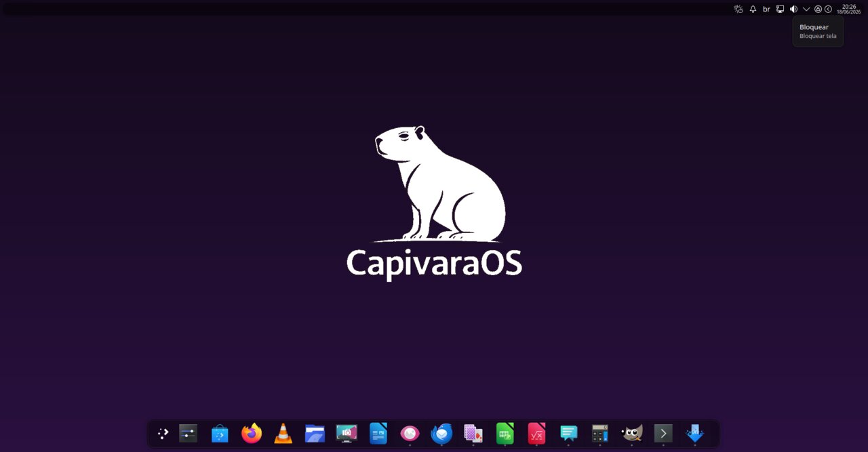Open LibreOffice Math formula editor
Screen dimensions: 868x452
[x=536, y=433]
